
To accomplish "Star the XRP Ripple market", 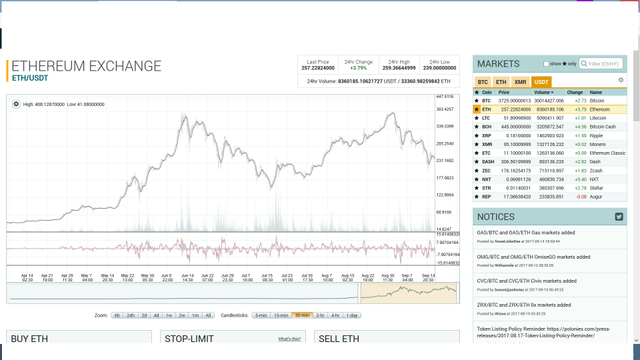I will (476, 136).
